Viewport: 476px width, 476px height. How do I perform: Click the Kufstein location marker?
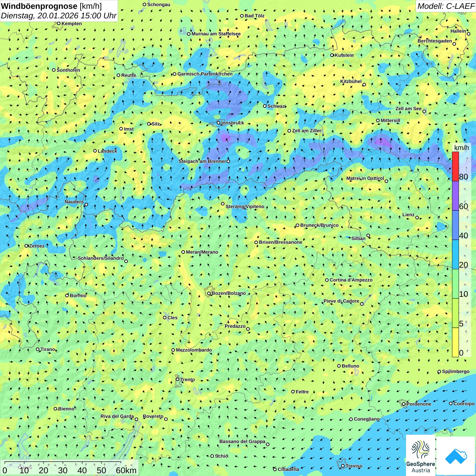(332, 55)
